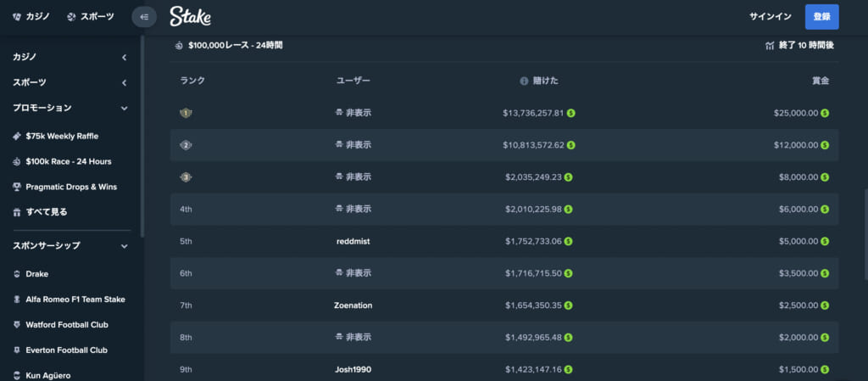The image size is (868, 381).
Task: Collapse the プロモーション section chevron
Action: coord(125,108)
